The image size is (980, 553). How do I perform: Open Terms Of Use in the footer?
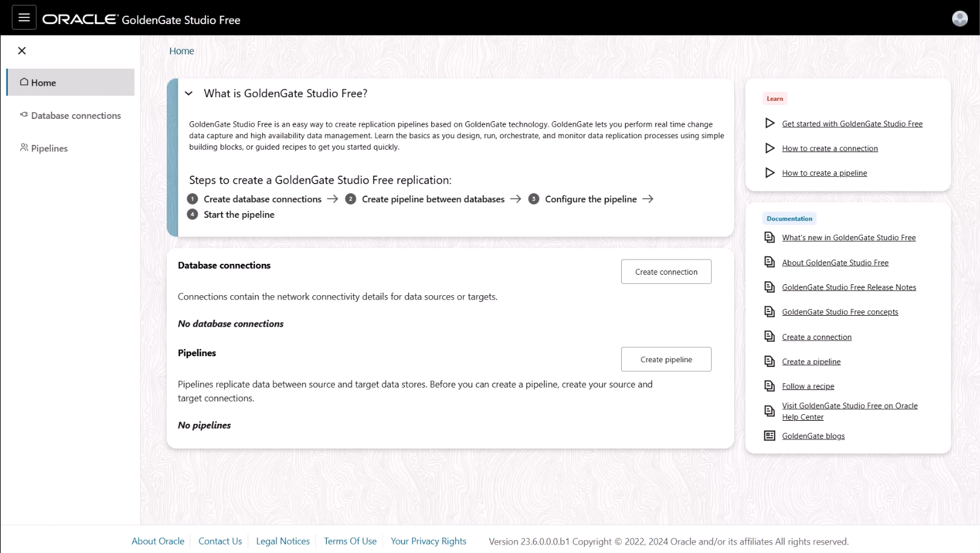(x=350, y=541)
